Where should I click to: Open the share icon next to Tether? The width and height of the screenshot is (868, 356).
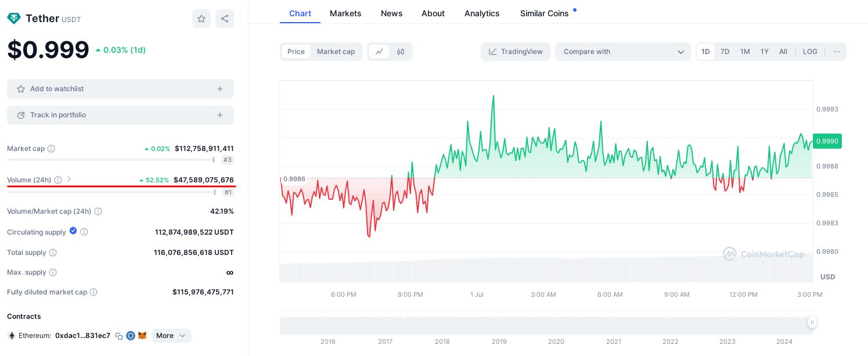click(x=225, y=19)
